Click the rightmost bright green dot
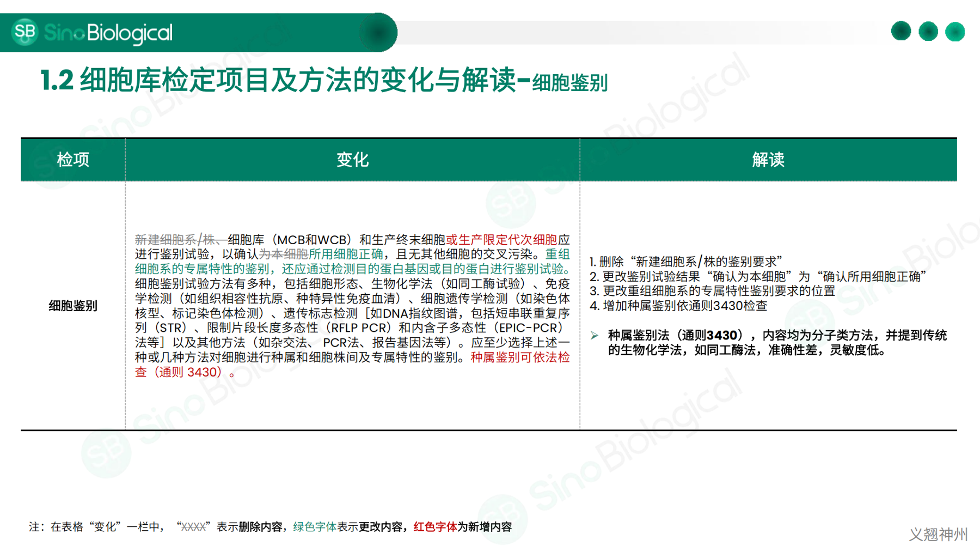Screen dimensions: 980x552 click(x=955, y=32)
